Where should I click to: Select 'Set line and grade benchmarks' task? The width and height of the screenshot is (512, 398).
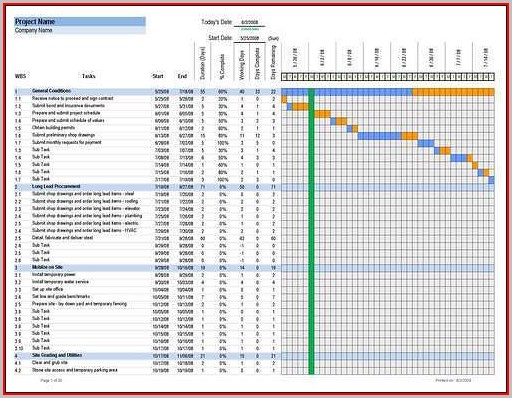point(61,296)
